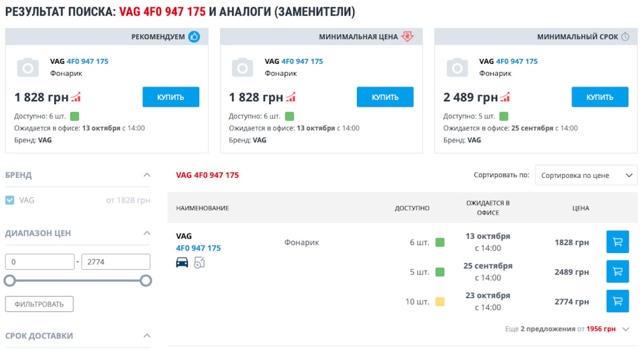Screen dimensions: 644x349
Task: Collapse the Диапазон цен filter section
Action: coord(147,233)
